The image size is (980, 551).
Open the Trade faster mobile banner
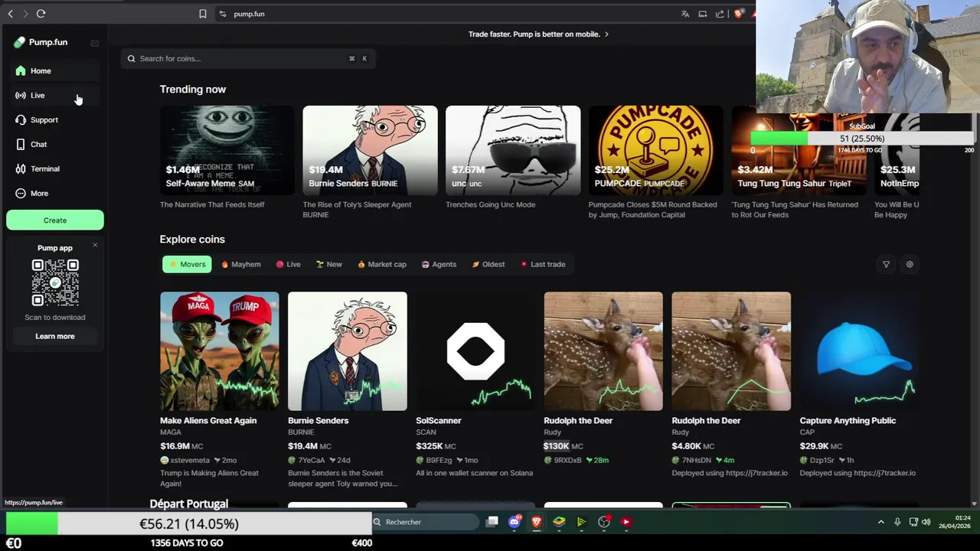[x=538, y=34]
